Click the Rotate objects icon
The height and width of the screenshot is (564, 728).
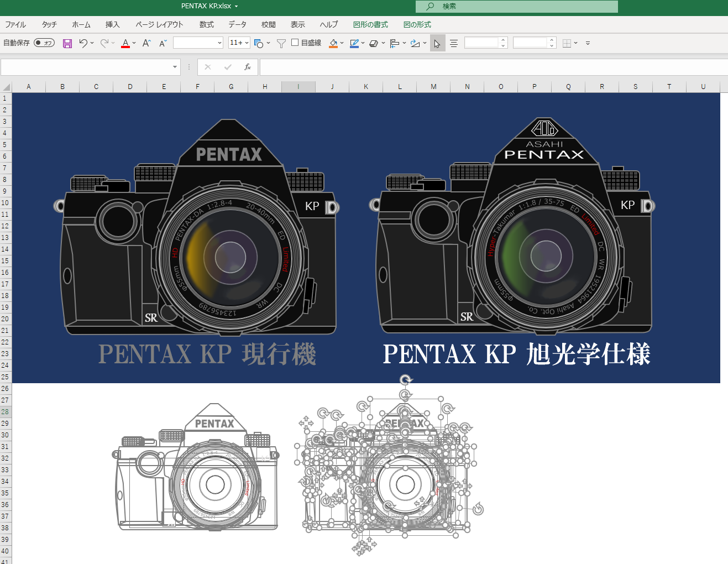click(415, 43)
